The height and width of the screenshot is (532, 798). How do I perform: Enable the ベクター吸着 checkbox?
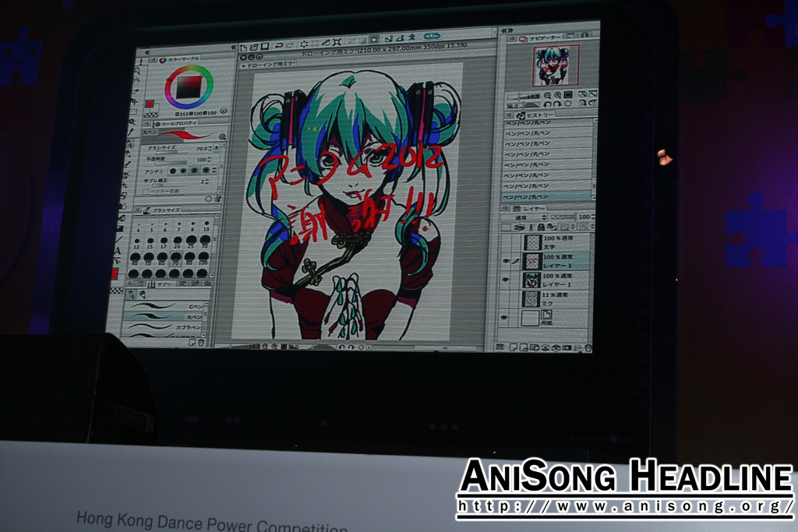pyautogui.click(x=145, y=192)
